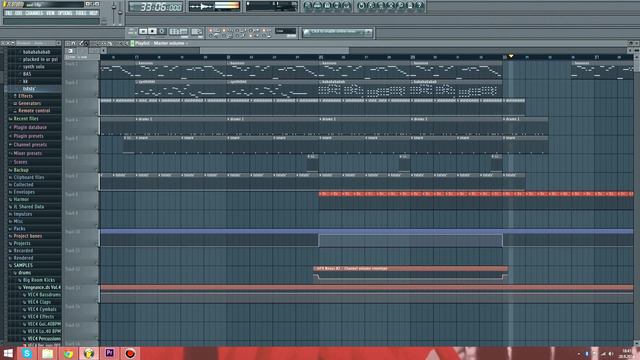The height and width of the screenshot is (360, 640).
Task: Open the 'Scores' folder
Action: pos(20,162)
